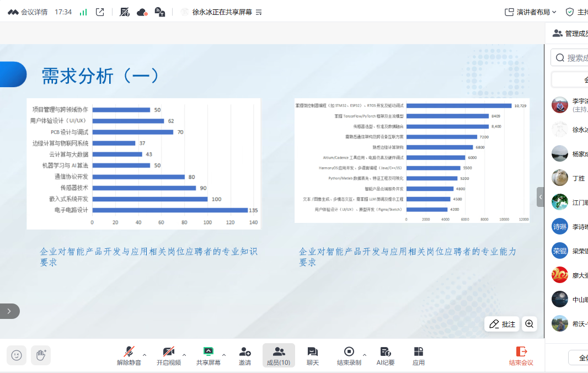Open 会议详情 meeting details
588x373 pixels.
[x=28, y=12]
